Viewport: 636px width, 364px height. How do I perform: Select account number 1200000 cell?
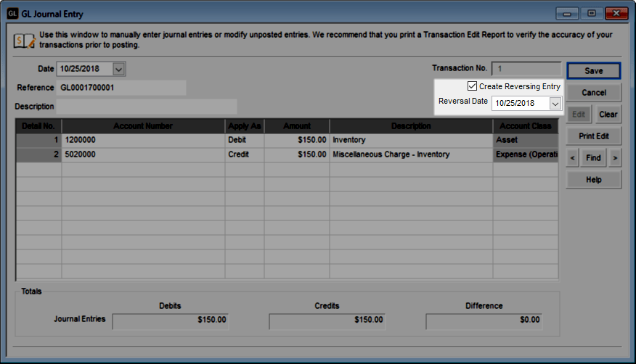point(143,140)
